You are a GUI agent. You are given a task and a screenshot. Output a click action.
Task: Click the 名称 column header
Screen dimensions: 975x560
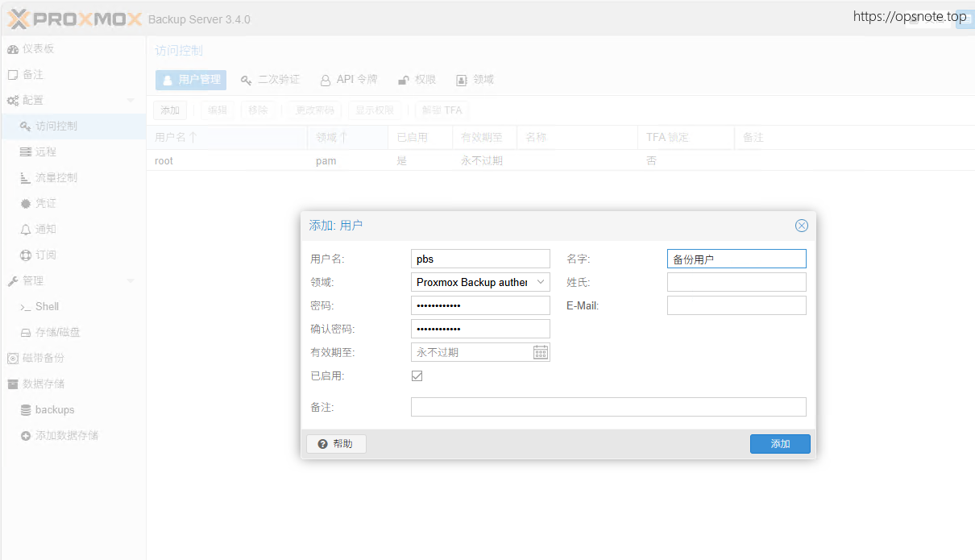(577, 138)
